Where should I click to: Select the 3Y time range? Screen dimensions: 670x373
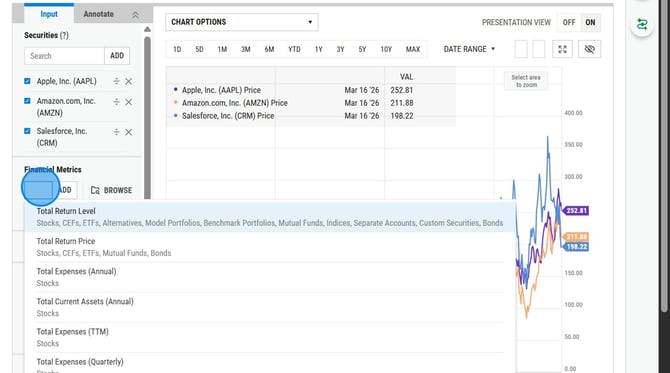click(x=340, y=49)
